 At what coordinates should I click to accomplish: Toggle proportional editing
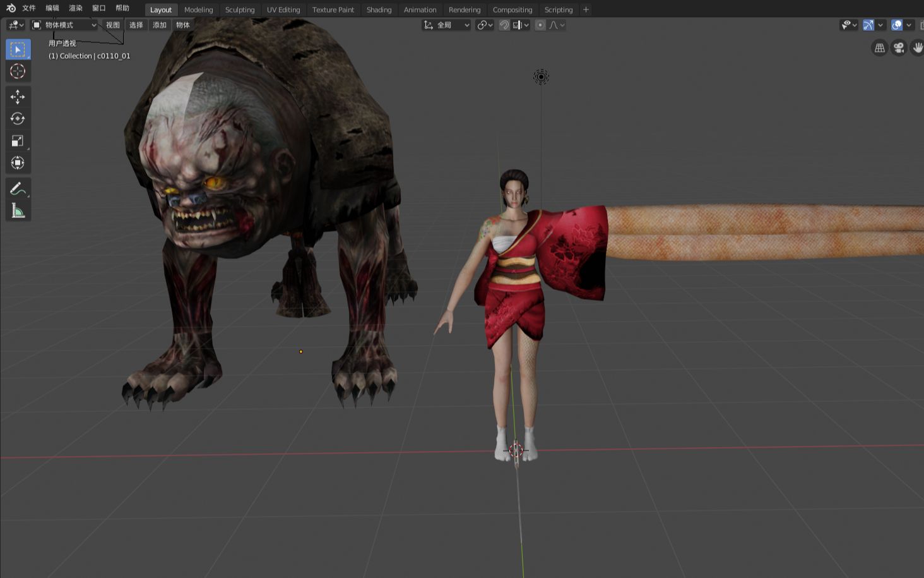click(x=540, y=25)
